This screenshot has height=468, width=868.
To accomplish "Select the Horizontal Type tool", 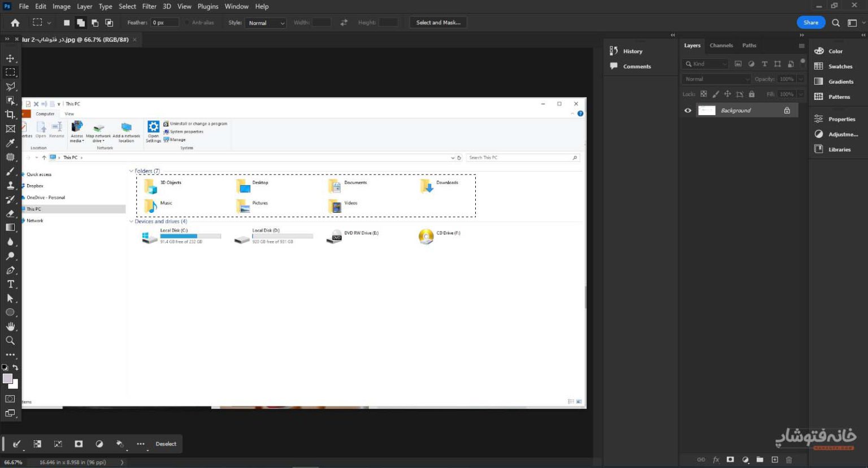I will pos(10,284).
